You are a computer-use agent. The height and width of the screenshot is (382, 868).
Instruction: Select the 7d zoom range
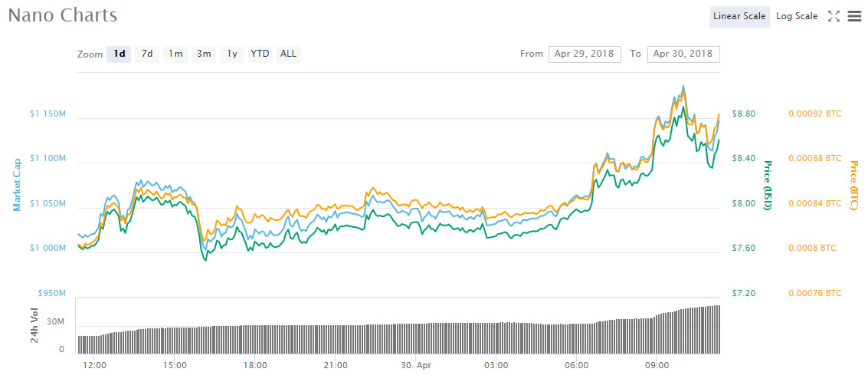147,54
